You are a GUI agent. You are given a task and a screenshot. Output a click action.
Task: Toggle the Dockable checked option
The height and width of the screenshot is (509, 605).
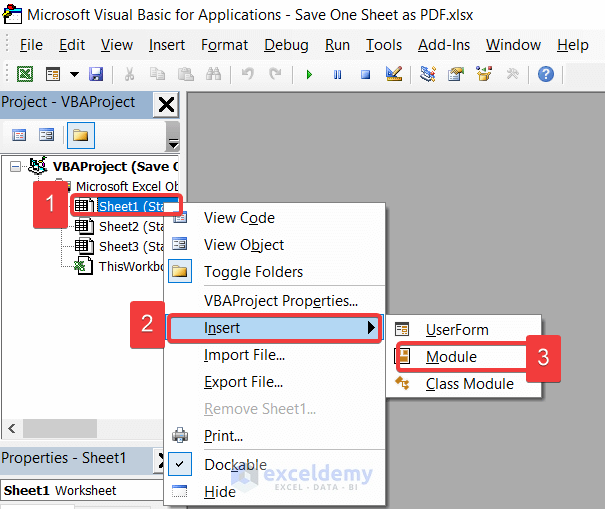[x=276, y=465]
